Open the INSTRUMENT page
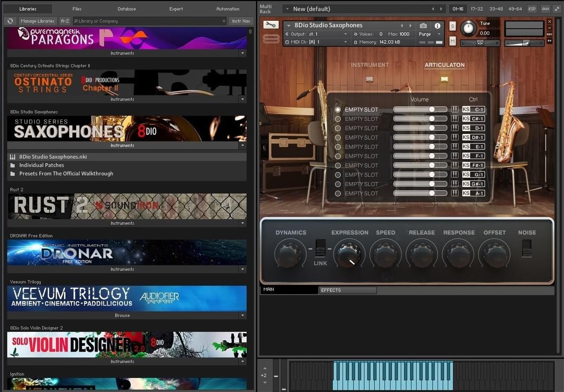The width and height of the screenshot is (564, 392). click(370, 65)
